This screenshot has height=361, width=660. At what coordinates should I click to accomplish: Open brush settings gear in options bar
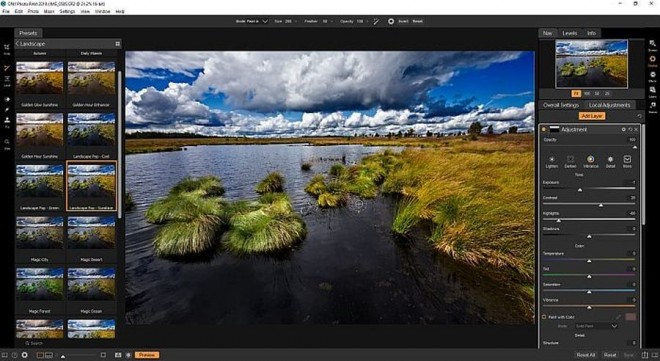pyautogui.click(x=391, y=21)
